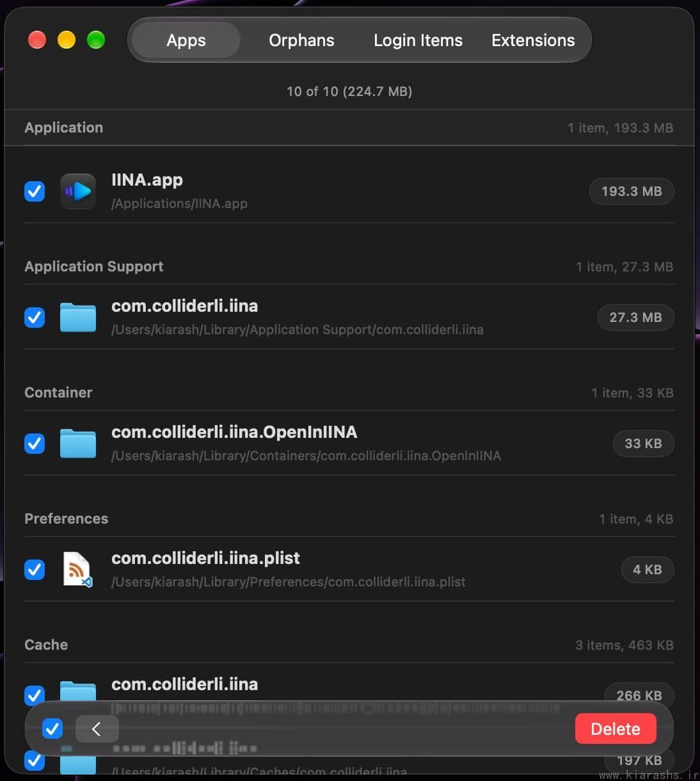Switch to the Apps tab
The width and height of the screenshot is (700, 781).
click(186, 40)
